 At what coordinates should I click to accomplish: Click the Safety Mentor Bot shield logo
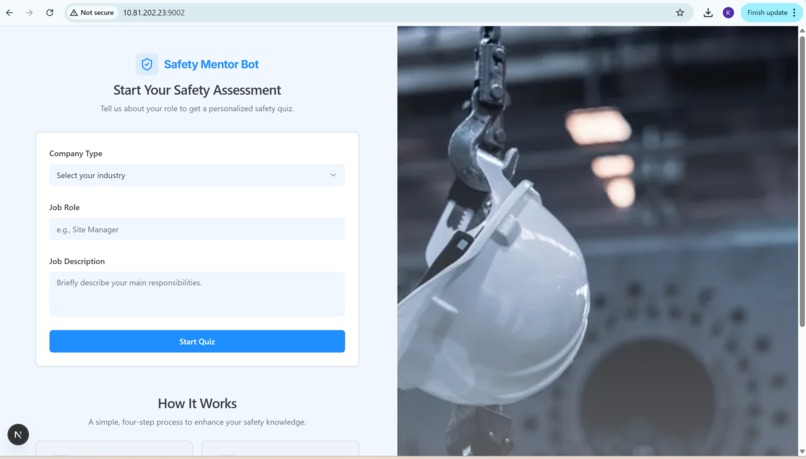click(x=147, y=64)
